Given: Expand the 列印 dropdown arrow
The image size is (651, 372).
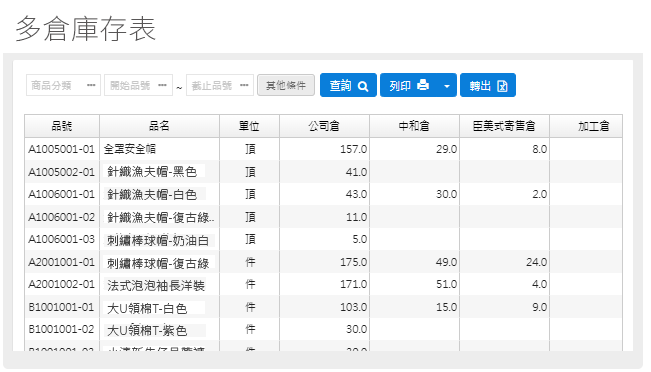Looking at the screenshot, I should click(x=447, y=86).
